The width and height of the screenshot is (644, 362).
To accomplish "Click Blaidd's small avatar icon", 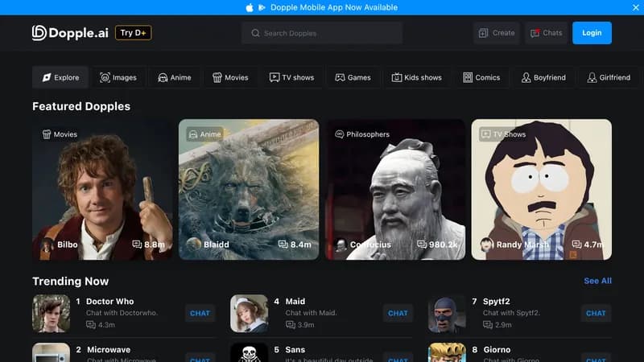I will [x=193, y=245].
